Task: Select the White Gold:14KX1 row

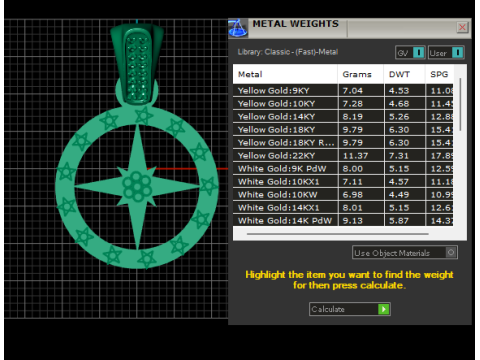Action: (343, 208)
